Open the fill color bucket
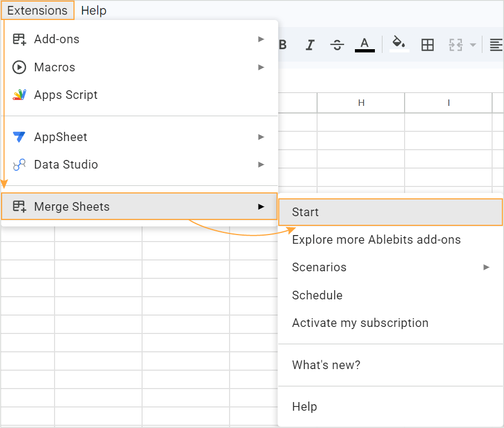 [399, 44]
